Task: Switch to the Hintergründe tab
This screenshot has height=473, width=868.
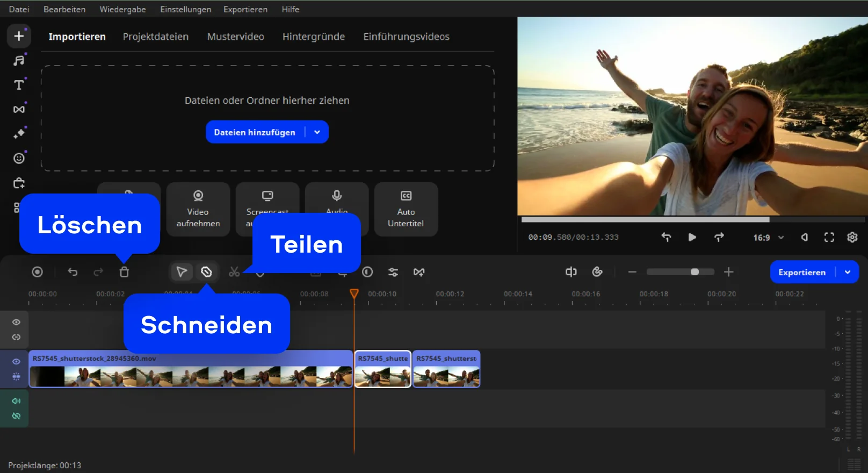Action: pos(313,37)
